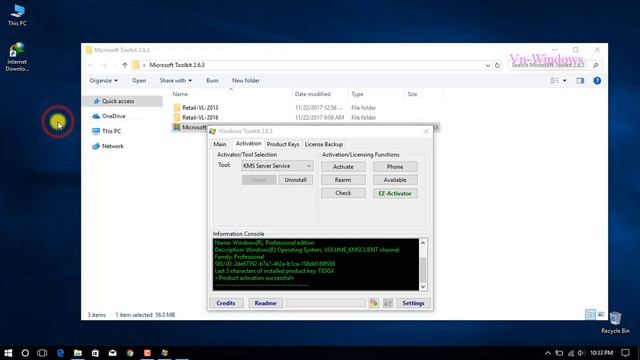The image size is (640, 360).
Task: Open the Readme button
Action: click(265, 303)
